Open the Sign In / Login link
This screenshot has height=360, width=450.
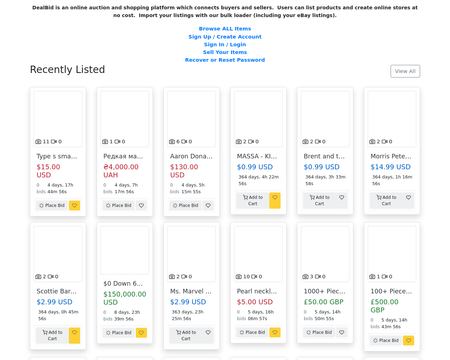(x=225, y=44)
